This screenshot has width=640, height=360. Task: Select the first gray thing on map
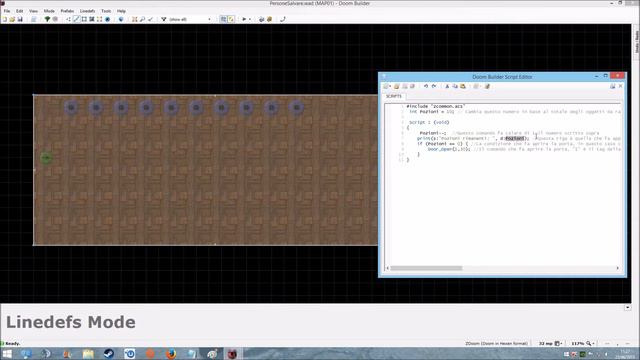[71, 108]
